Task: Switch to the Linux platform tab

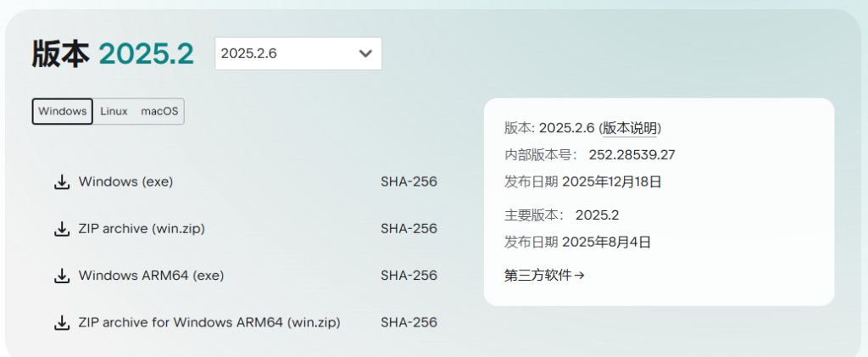Action: click(x=114, y=111)
